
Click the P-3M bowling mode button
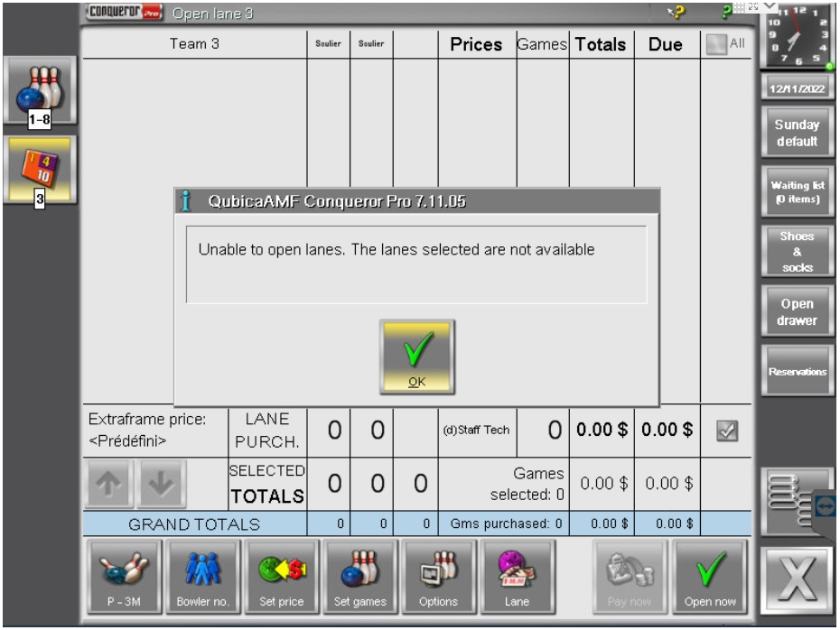coord(124,577)
